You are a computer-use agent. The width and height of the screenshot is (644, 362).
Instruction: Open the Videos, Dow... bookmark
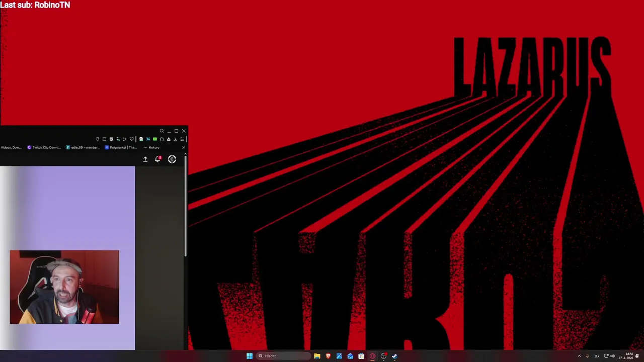11,147
